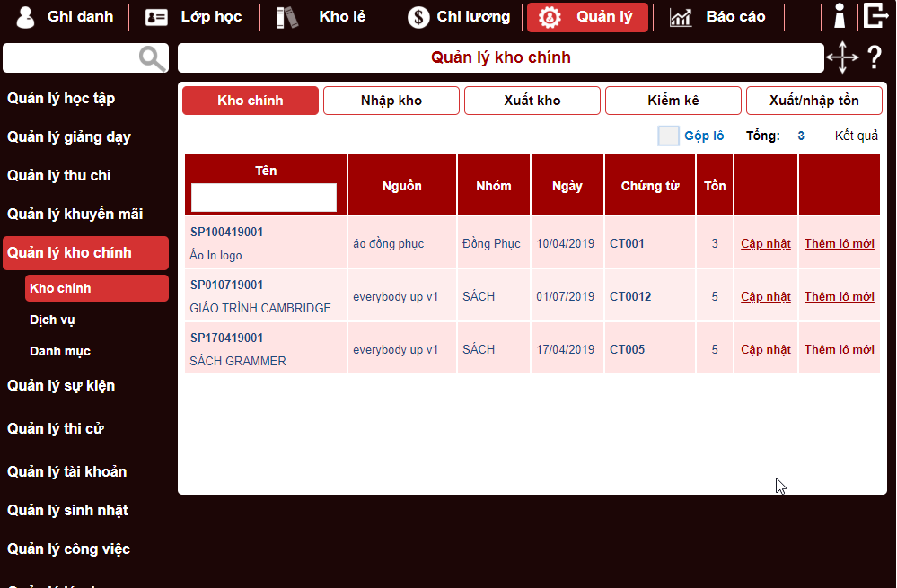Switch to the Nhập kho tab
The image size is (897, 588).
point(391,100)
